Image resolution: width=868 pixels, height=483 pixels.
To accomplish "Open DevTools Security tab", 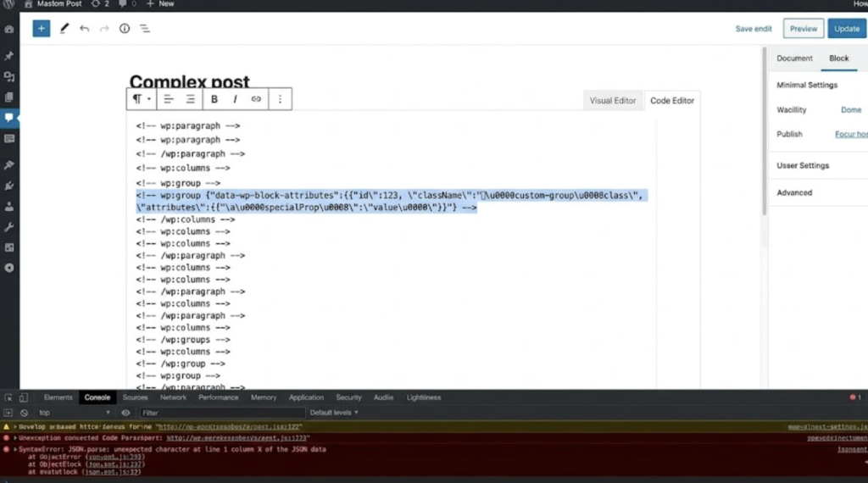I will tap(348, 397).
